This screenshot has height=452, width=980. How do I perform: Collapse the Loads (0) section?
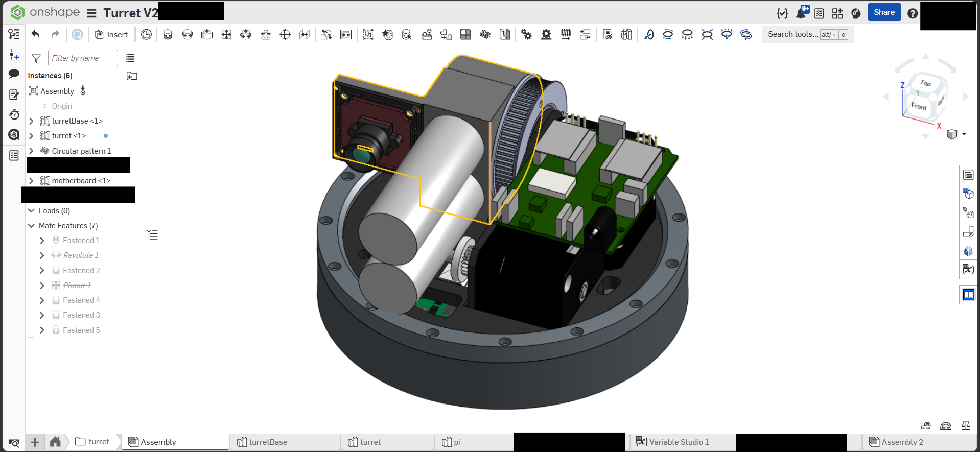click(x=31, y=211)
